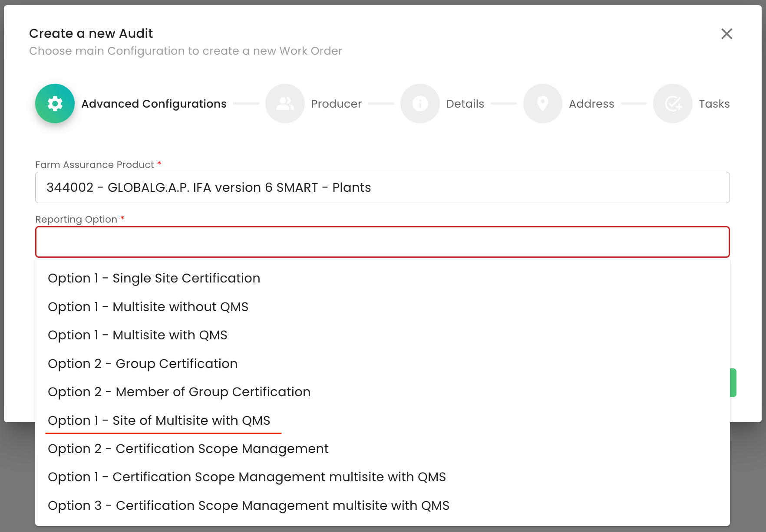Viewport: 766px width, 532px height.
Task: Pick Option 2 - Certification Scope Management
Action: 383,449
